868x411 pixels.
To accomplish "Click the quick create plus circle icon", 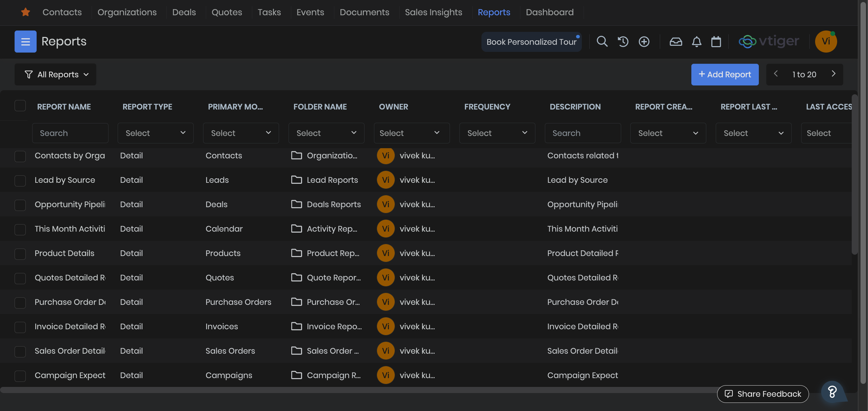I will [644, 41].
